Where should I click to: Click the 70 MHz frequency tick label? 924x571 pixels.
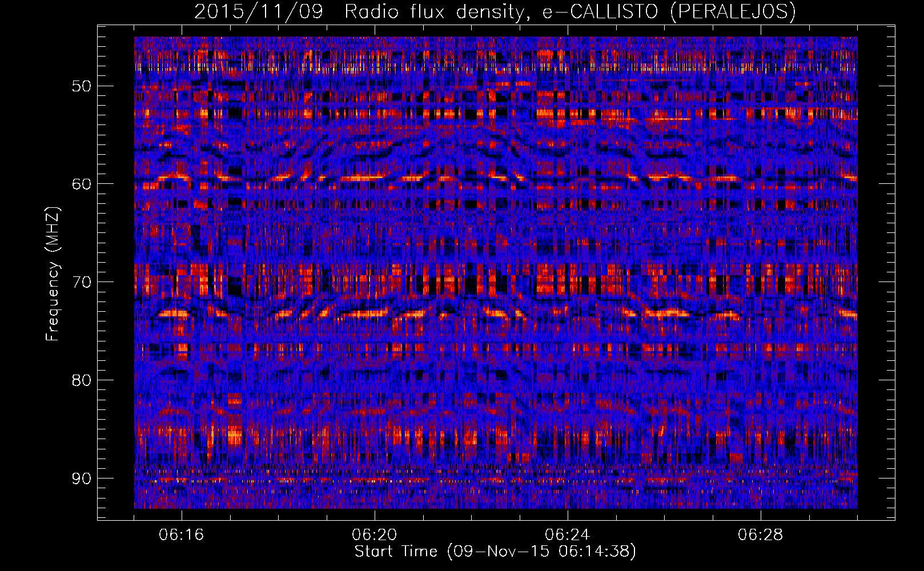pos(81,282)
